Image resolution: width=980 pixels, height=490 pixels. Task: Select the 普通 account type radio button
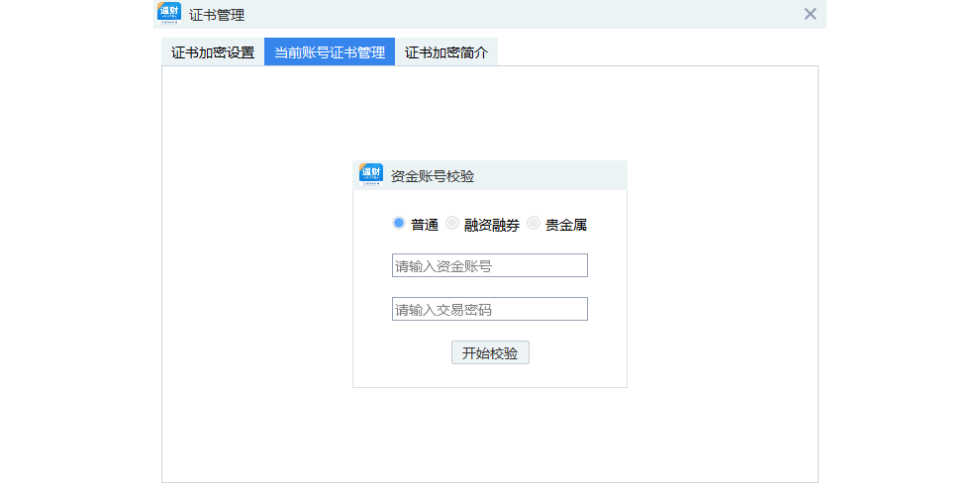pyautogui.click(x=399, y=223)
